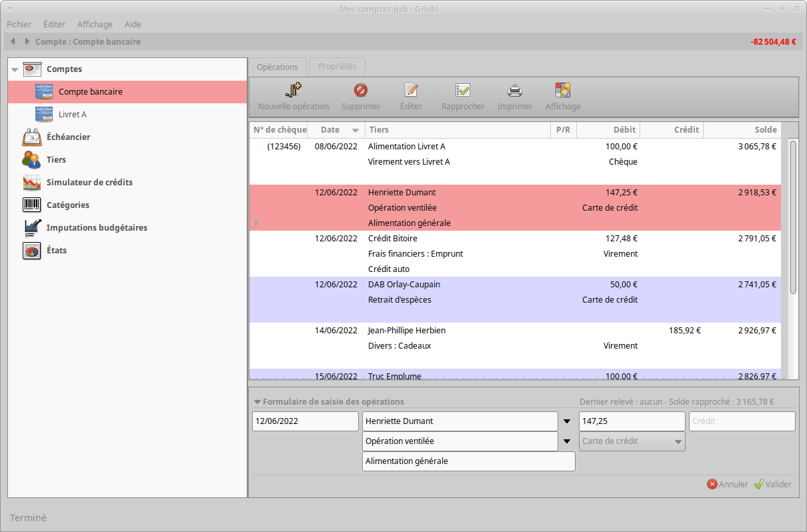Open the Henriette Dumant tiers dropdown
The height and width of the screenshot is (532, 807).
(x=567, y=421)
